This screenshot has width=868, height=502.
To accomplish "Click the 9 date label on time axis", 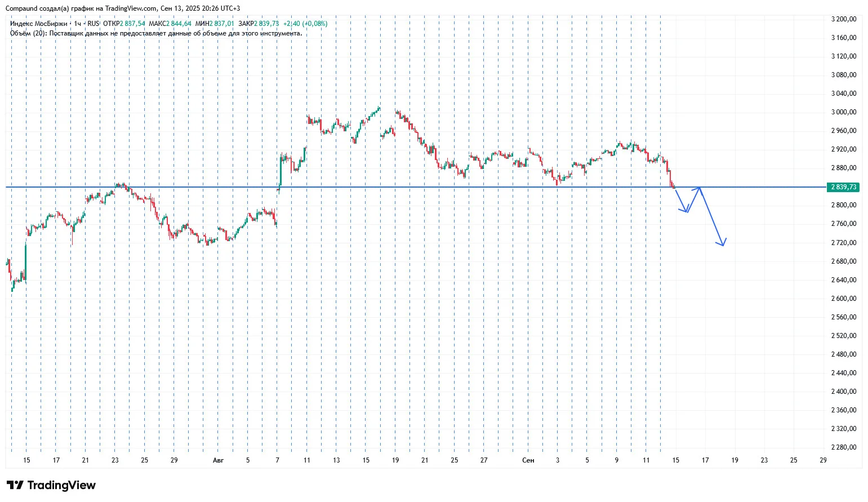I will [x=617, y=460].
